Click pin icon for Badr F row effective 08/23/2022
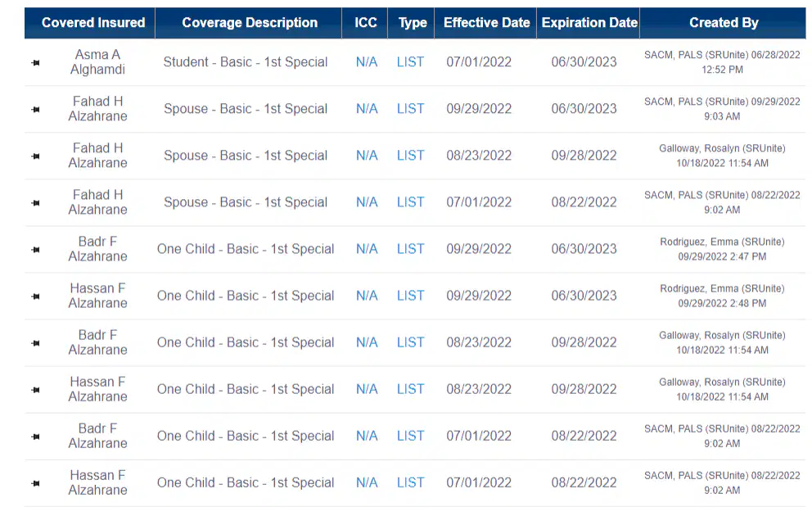Image resolution: width=812 pixels, height=507 pixels. coord(35,342)
